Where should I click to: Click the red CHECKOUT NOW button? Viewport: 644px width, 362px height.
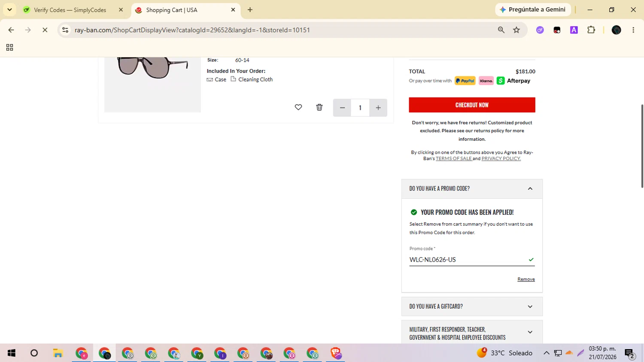[x=472, y=105]
